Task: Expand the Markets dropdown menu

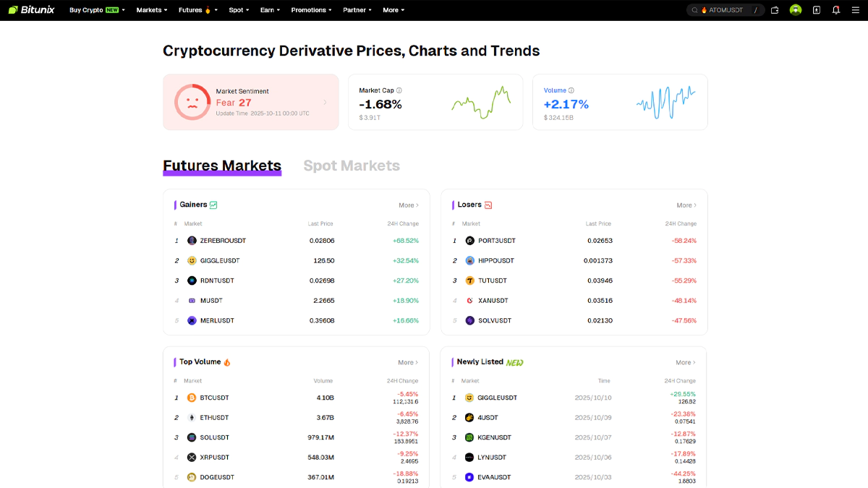Action: tap(152, 10)
